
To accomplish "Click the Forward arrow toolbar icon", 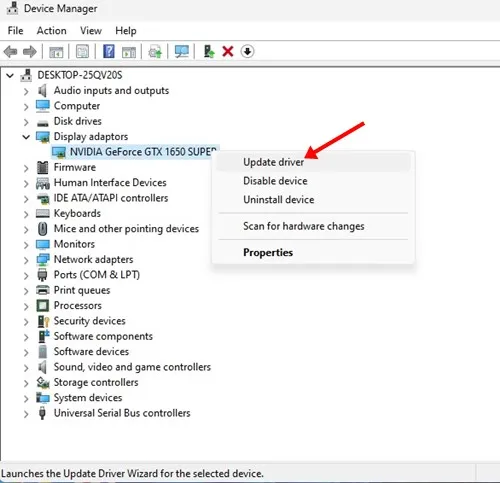I will (30, 52).
